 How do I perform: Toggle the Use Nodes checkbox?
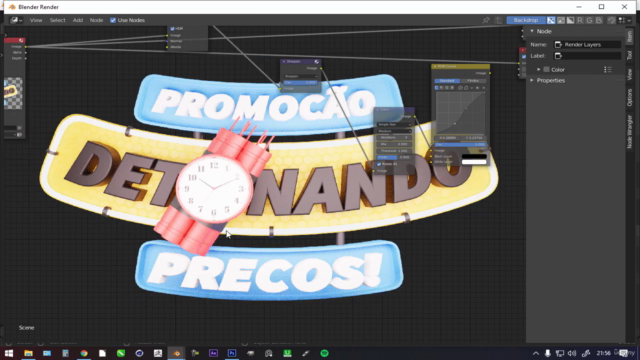(113, 20)
